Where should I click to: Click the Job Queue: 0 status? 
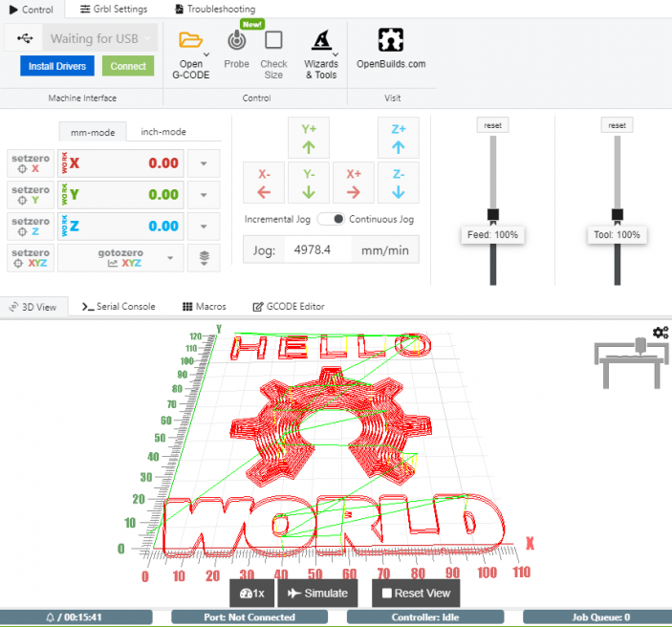(x=600, y=617)
